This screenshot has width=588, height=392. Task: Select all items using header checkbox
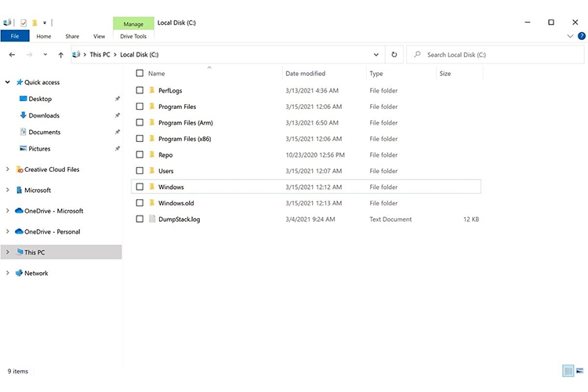click(140, 73)
